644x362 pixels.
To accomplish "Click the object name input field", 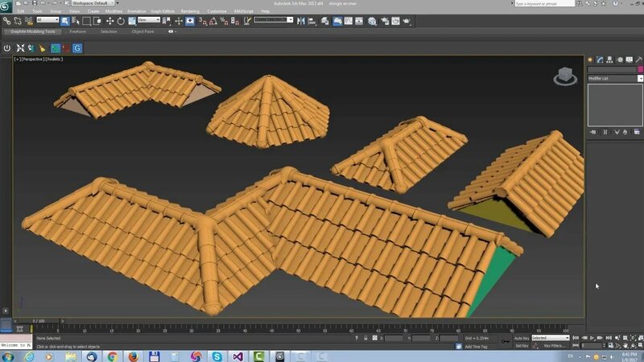I will click(612, 69).
